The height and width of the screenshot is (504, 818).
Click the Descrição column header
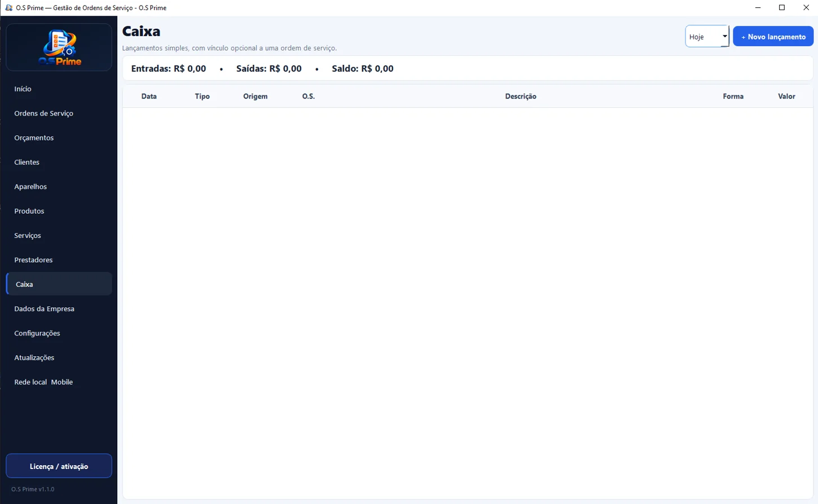tap(521, 96)
